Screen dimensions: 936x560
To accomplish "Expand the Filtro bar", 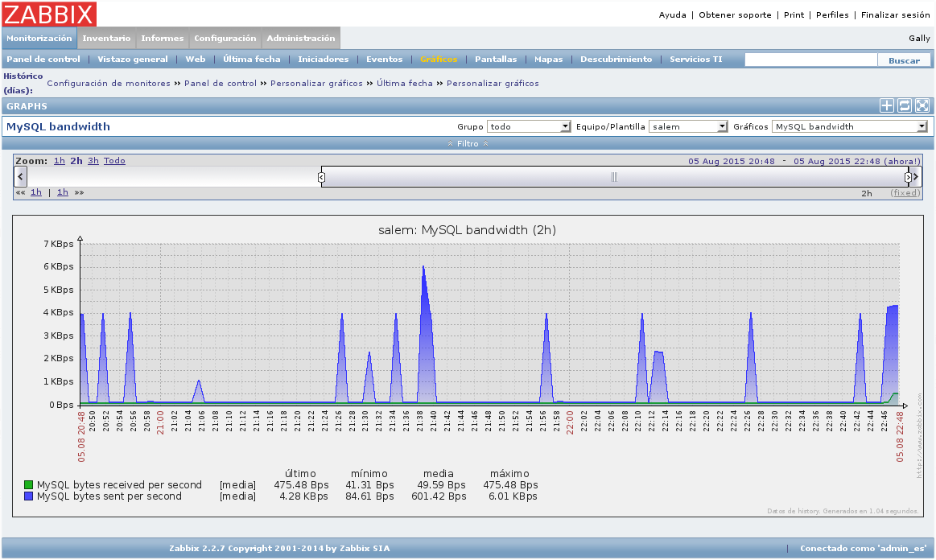I will pyautogui.click(x=468, y=143).
